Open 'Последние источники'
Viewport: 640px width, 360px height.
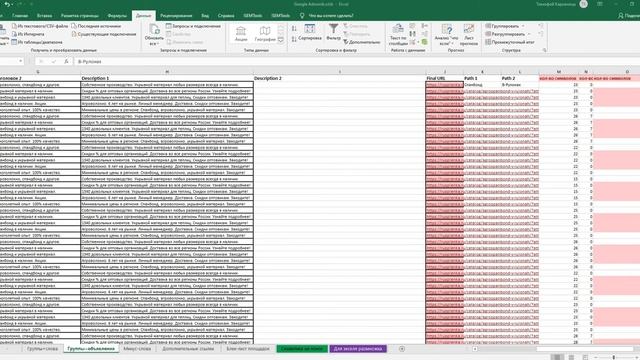[x=96, y=26]
